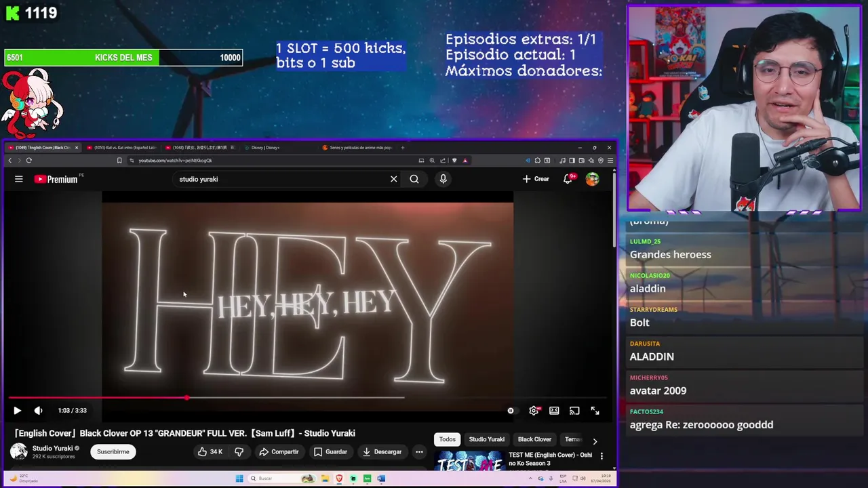868x488 pixels.
Task: Cast the video to a device
Action: click(x=574, y=410)
